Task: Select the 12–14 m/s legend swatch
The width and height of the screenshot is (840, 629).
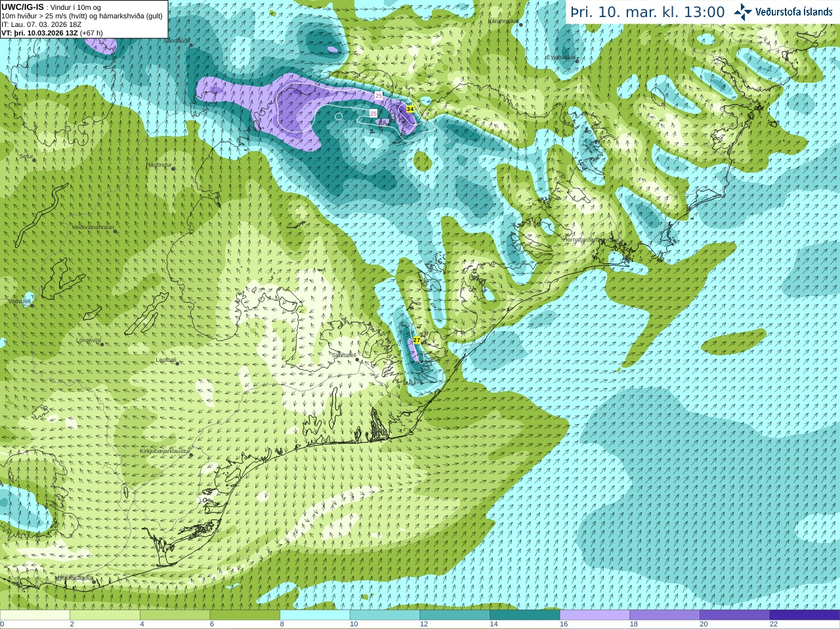Action: tap(455, 615)
